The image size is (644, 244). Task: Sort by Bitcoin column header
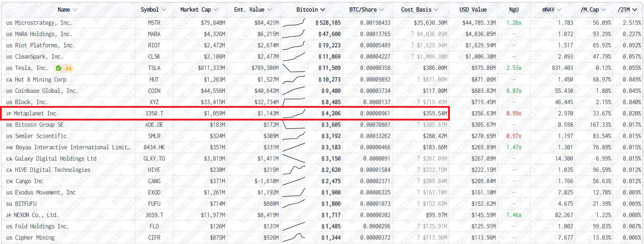pyautogui.click(x=311, y=10)
